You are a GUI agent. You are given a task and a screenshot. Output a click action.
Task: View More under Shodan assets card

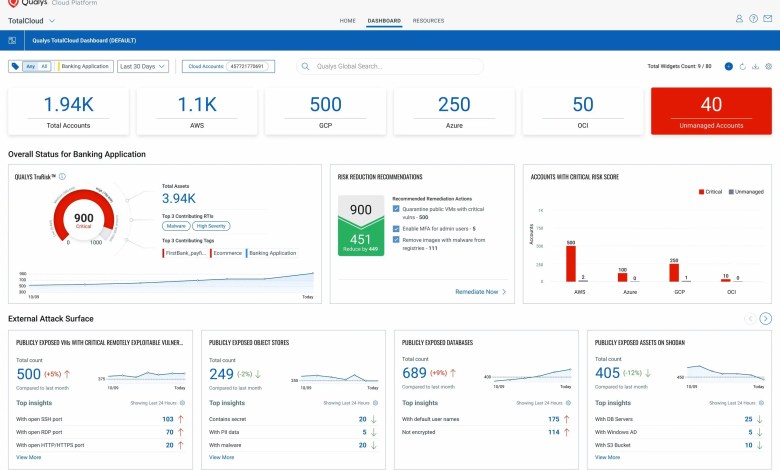click(607, 457)
